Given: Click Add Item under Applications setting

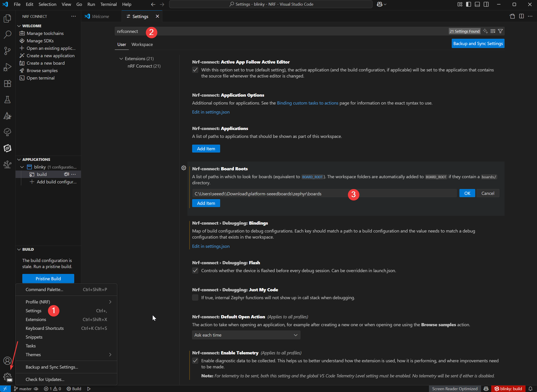Looking at the screenshot, I should 206,148.
